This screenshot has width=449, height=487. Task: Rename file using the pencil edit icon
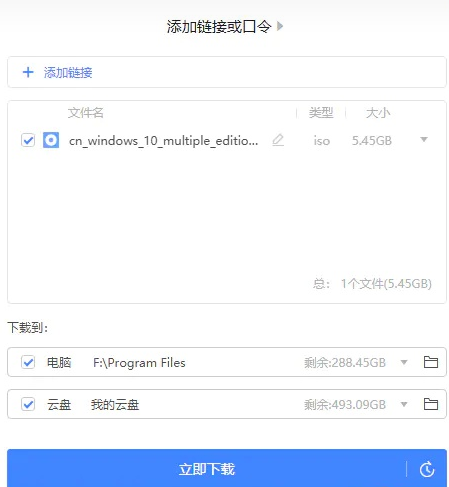tap(278, 140)
